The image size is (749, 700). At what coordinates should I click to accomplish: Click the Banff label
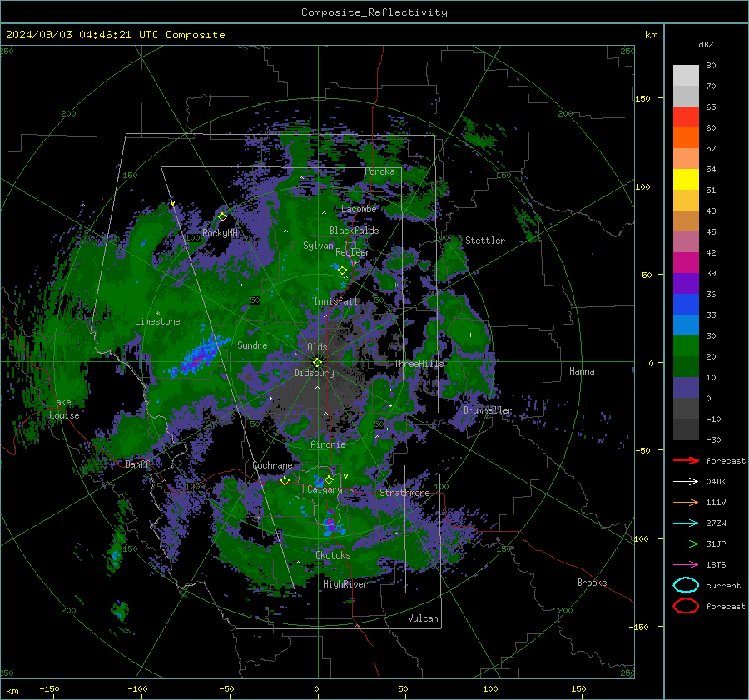coord(137,464)
